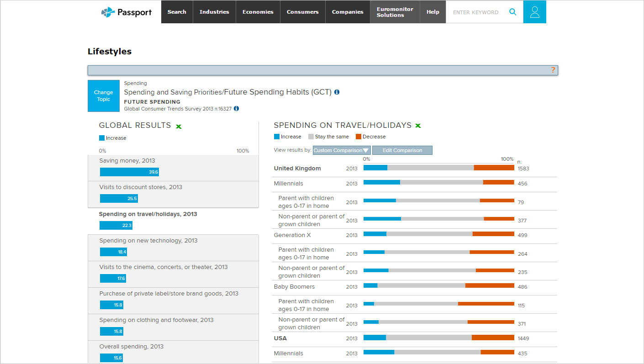Click the blue Increase legend swatch in travel chart
This screenshot has height=364, width=644.
tap(276, 137)
